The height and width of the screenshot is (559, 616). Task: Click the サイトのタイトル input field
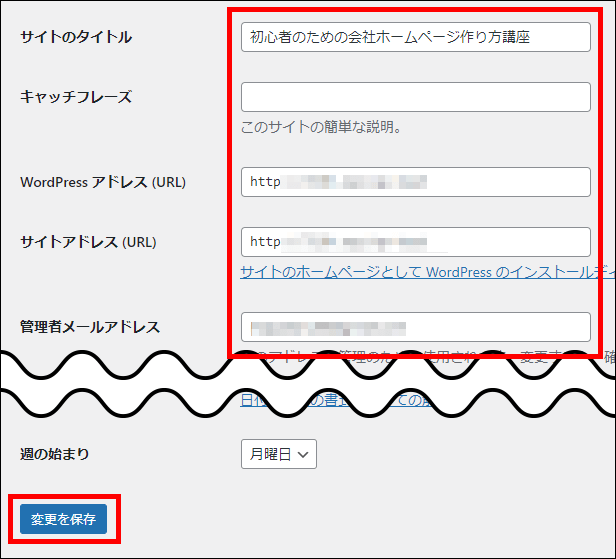pos(416,37)
